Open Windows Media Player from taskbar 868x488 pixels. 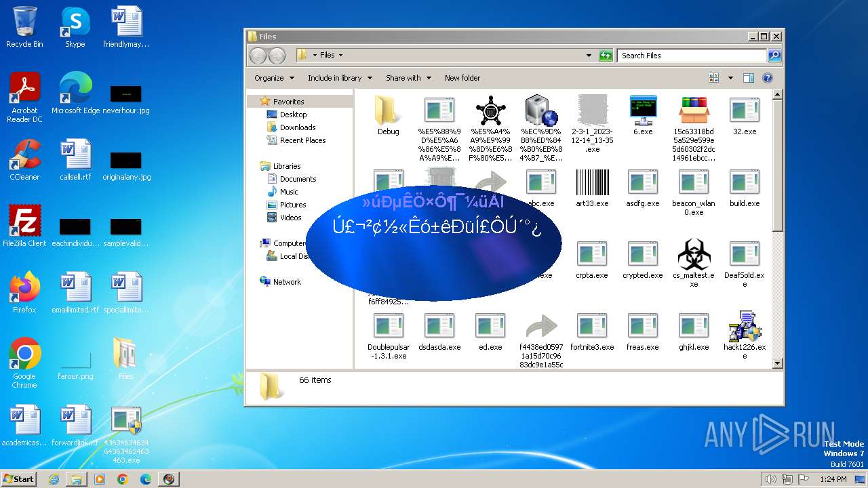pyautogui.click(x=100, y=479)
